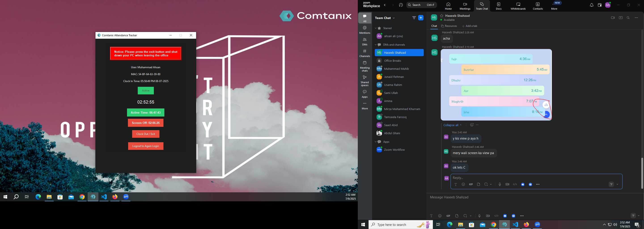Click the chat conversation scrollbar
Image resolution: width=644 pixels, height=229 pixels.
[x=642, y=173]
